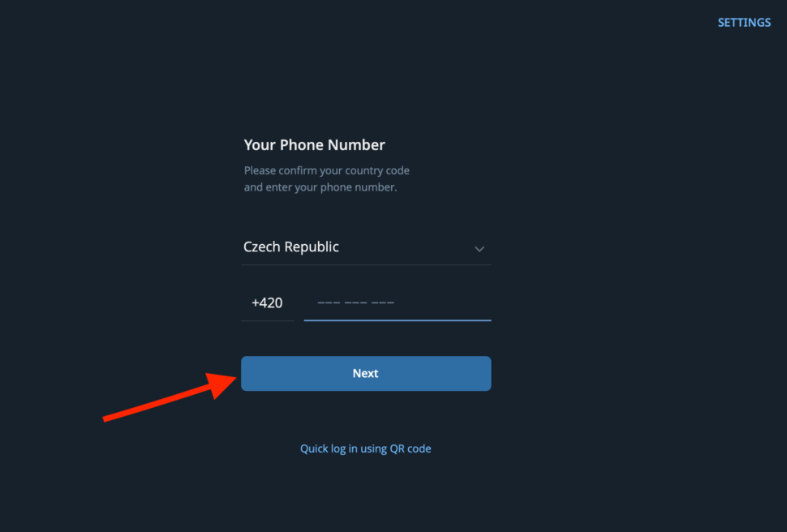Click the +420 country code field
The height and width of the screenshot is (532, 787).
click(267, 303)
